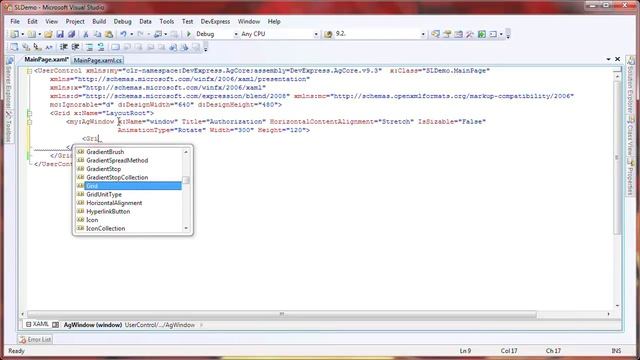640x360 pixels.
Task: Open the File menu
Action: (x=15, y=21)
